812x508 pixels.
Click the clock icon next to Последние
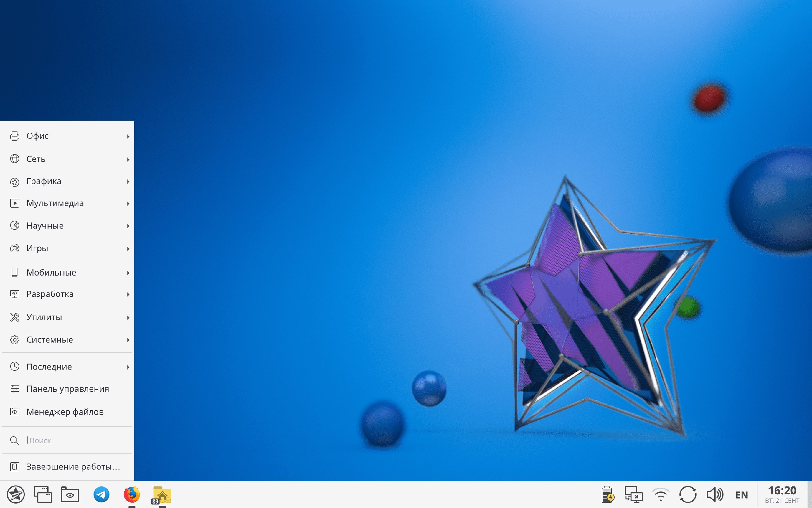pyautogui.click(x=14, y=366)
